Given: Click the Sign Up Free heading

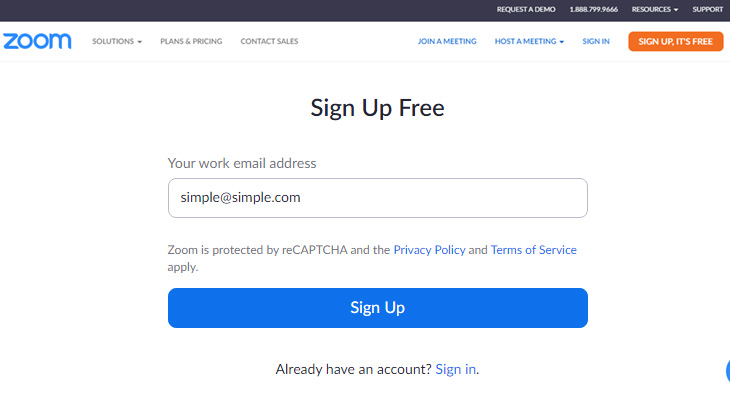Looking at the screenshot, I should pyautogui.click(x=377, y=108).
